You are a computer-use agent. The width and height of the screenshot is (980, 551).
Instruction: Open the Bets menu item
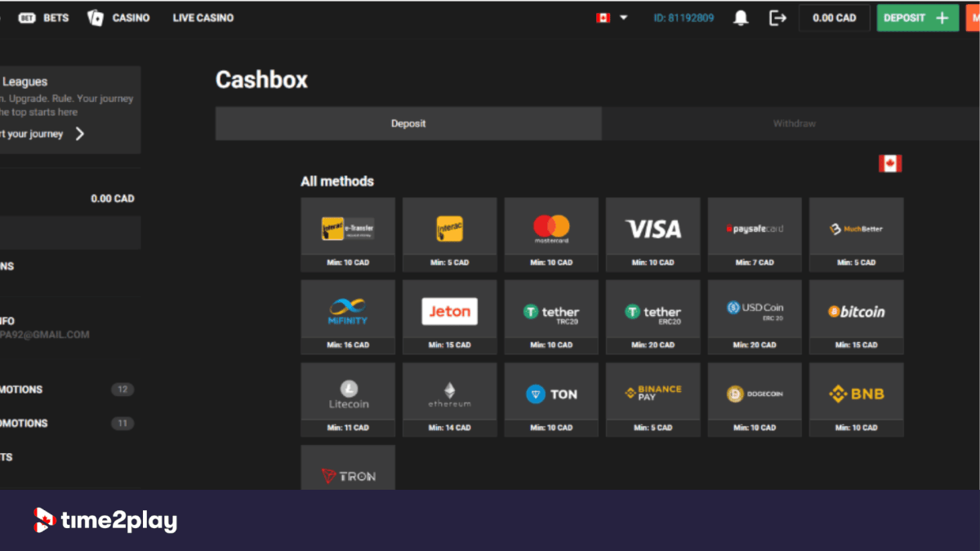tap(44, 18)
